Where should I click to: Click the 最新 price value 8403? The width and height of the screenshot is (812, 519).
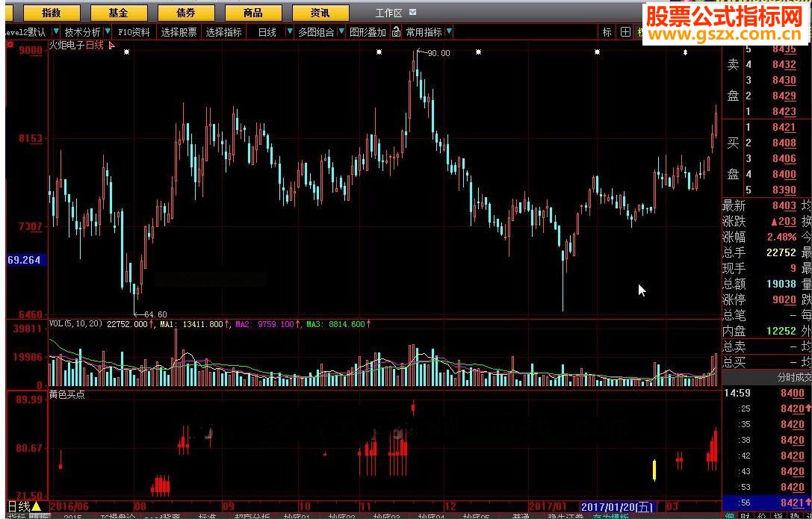tap(784, 205)
